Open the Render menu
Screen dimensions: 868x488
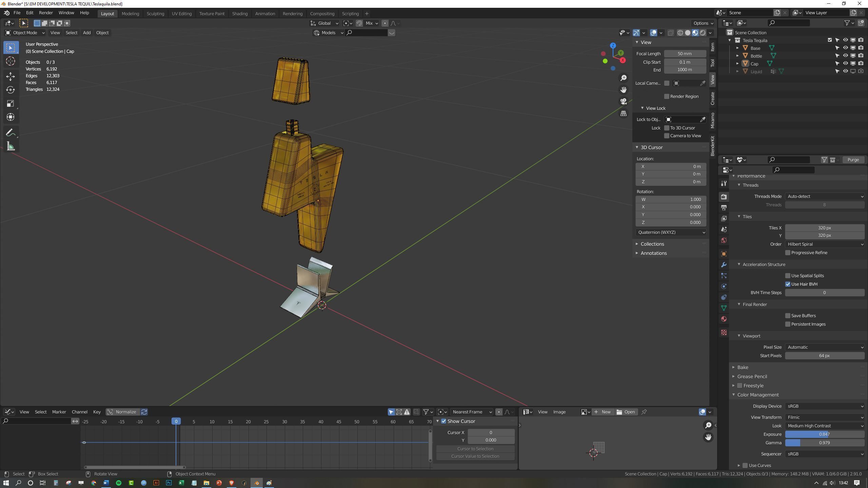[x=46, y=13]
